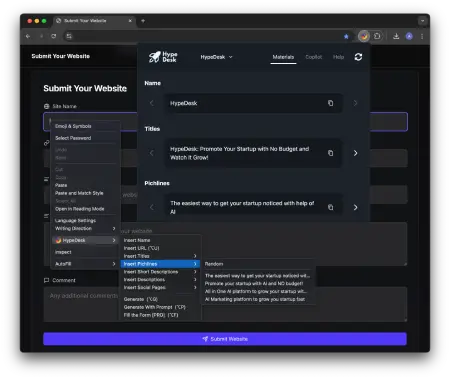
Task: Insert 'The easiest way to get your startup' pitchline
Action: coord(257,276)
